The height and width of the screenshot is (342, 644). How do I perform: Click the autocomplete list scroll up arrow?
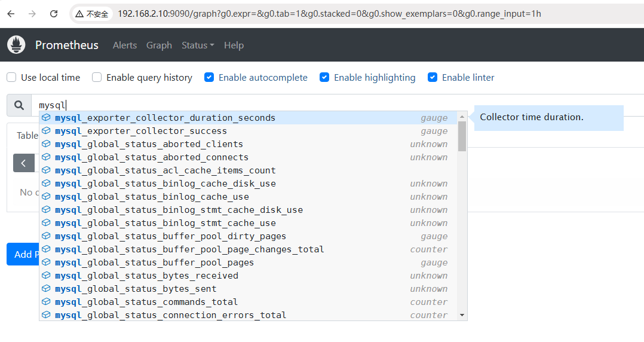tap(462, 117)
